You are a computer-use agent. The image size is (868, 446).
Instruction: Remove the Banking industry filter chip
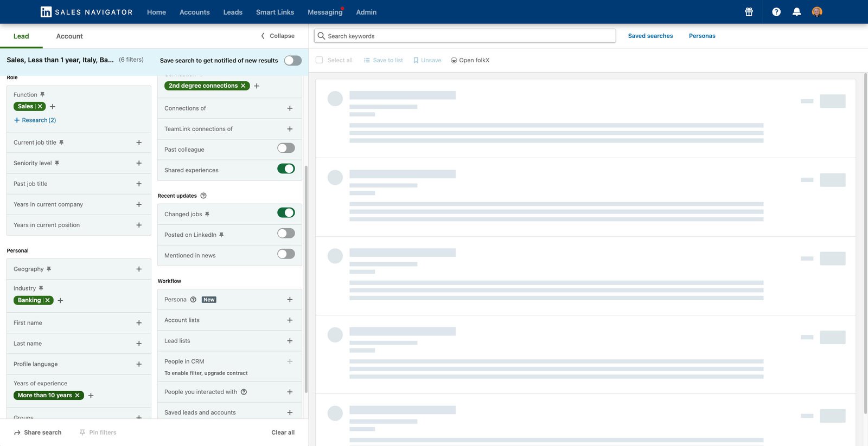pyautogui.click(x=48, y=300)
